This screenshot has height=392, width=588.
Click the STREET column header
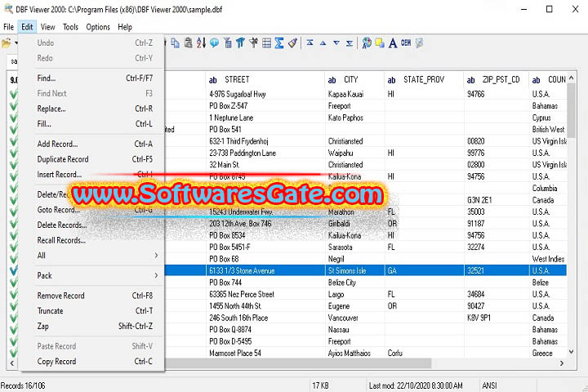[x=265, y=79]
